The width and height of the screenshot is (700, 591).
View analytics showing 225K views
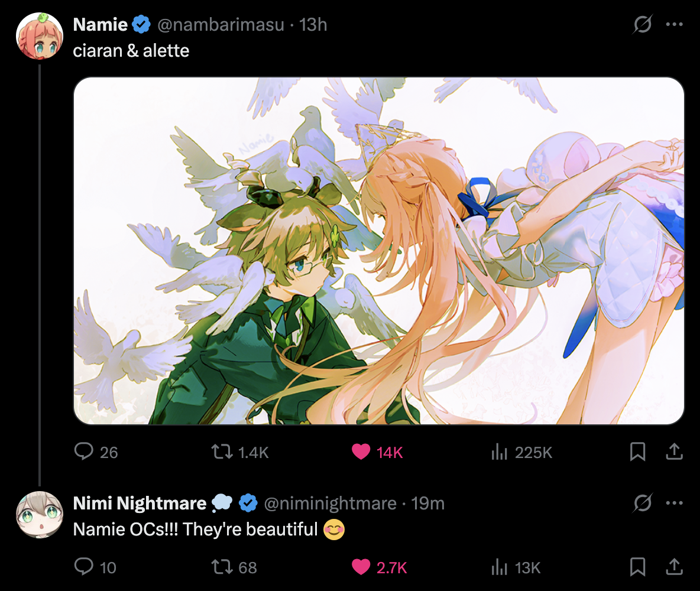click(521, 452)
